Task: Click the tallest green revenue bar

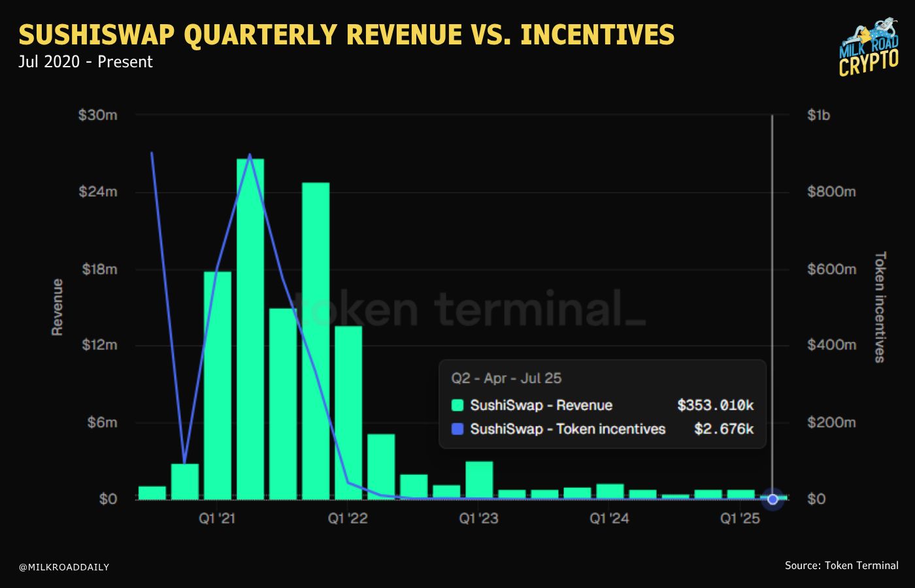Action: coord(250,329)
